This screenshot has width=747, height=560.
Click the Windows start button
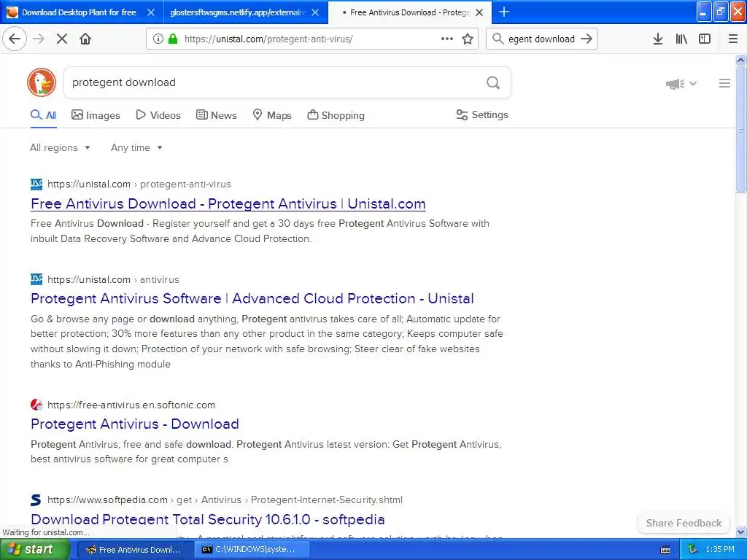pos(34,550)
